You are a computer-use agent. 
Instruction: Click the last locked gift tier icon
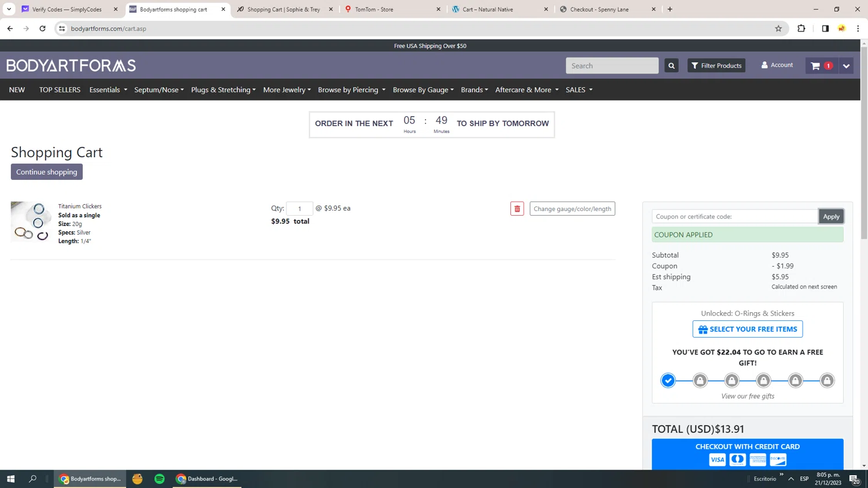(x=827, y=380)
